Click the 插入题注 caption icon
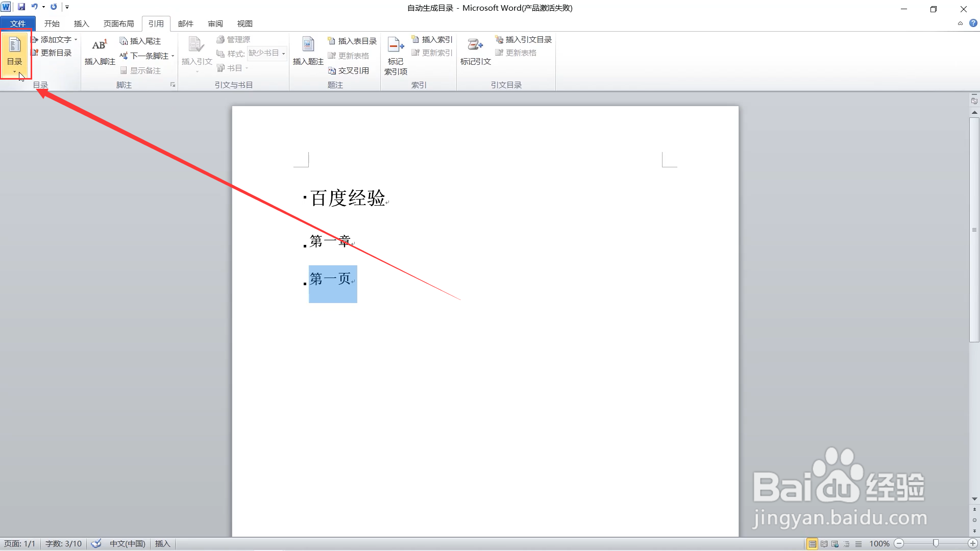This screenshot has width=980, height=551. 308,45
